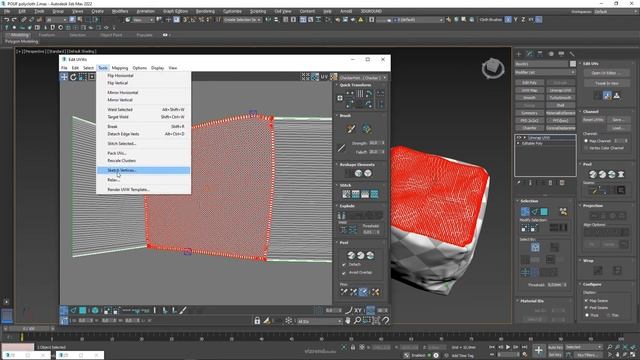Click the ViewCube in the viewport

pyautogui.click(x=493, y=68)
